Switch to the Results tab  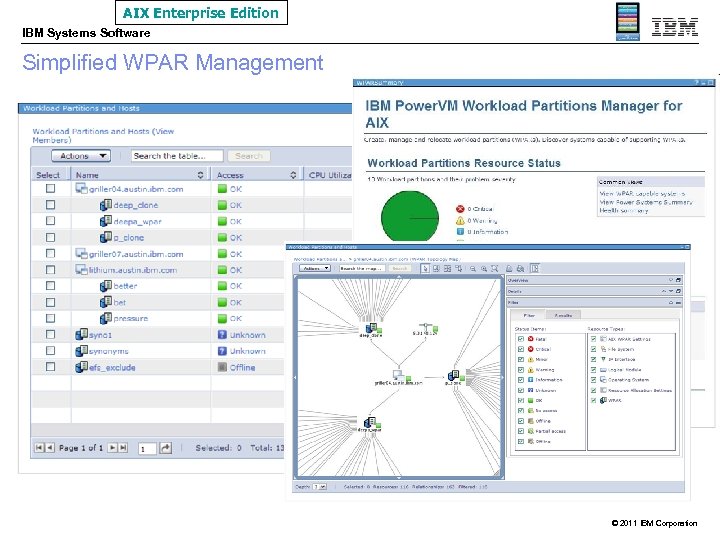563,315
